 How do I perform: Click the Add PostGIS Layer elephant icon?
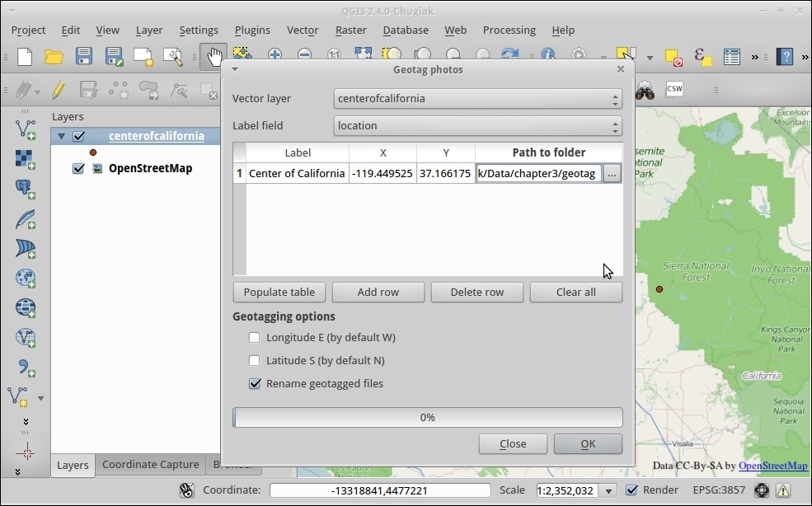[26, 188]
